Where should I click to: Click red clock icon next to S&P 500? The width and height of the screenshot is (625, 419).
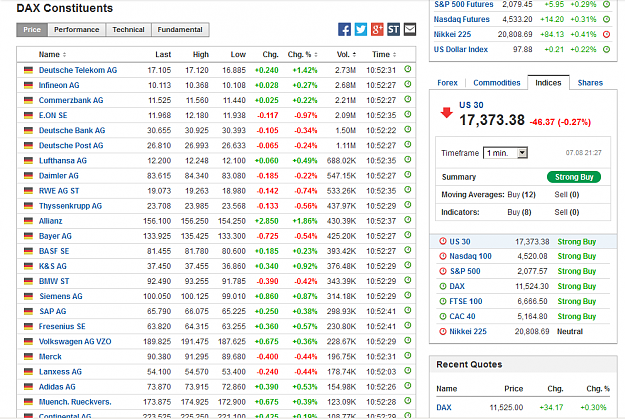pos(443,271)
